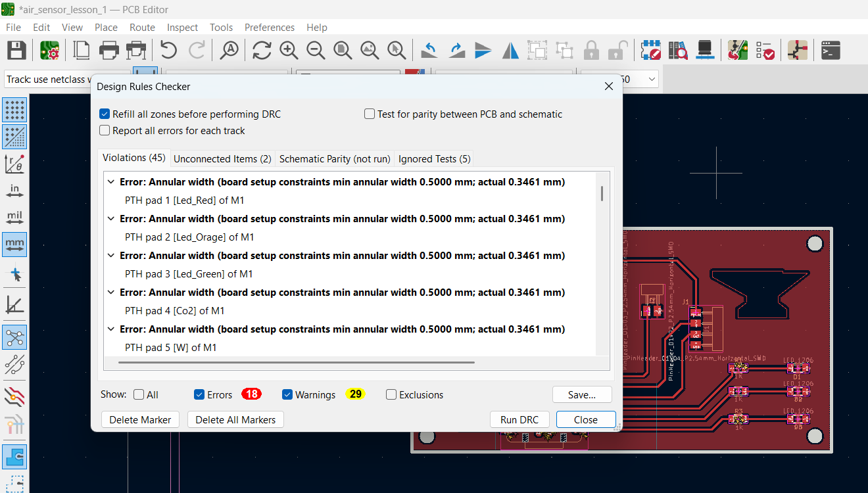Collapse the PTH pad 3 Led_Green error
The image size is (868, 493).
click(x=110, y=255)
